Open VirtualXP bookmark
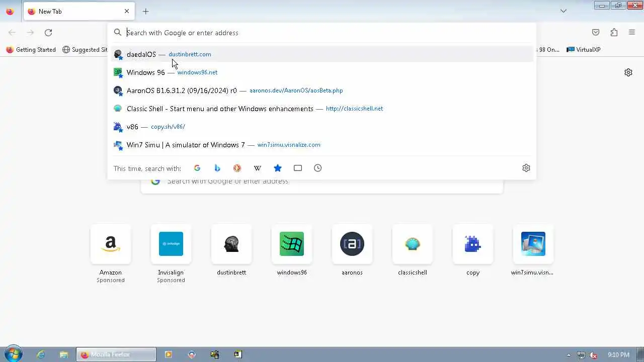 (x=584, y=50)
